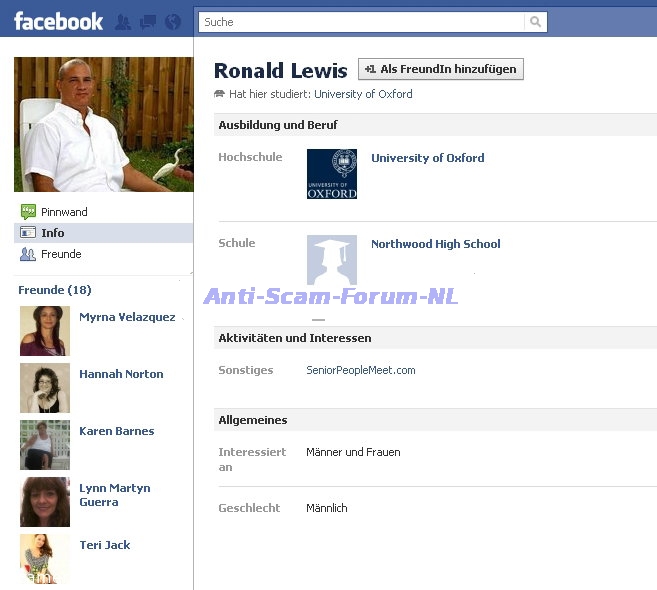Viewport: 657px width, 590px height.
Task: Open Karen Barnes's profile link
Action: coord(116,431)
